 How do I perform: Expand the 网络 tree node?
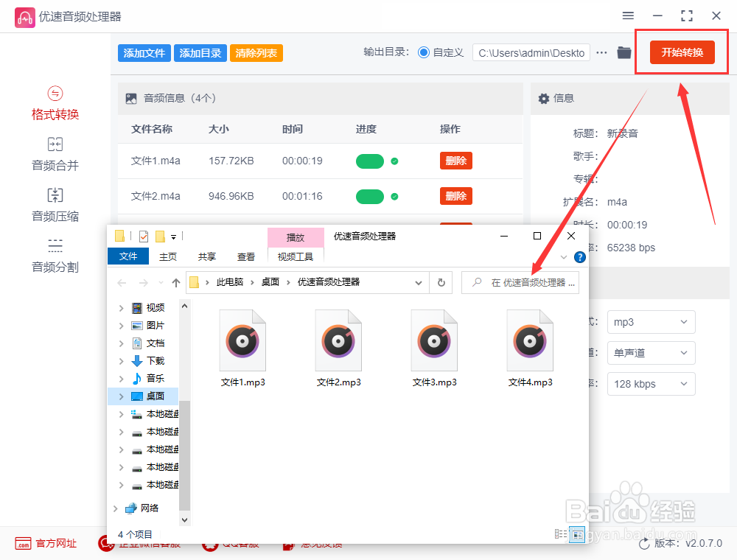point(115,508)
